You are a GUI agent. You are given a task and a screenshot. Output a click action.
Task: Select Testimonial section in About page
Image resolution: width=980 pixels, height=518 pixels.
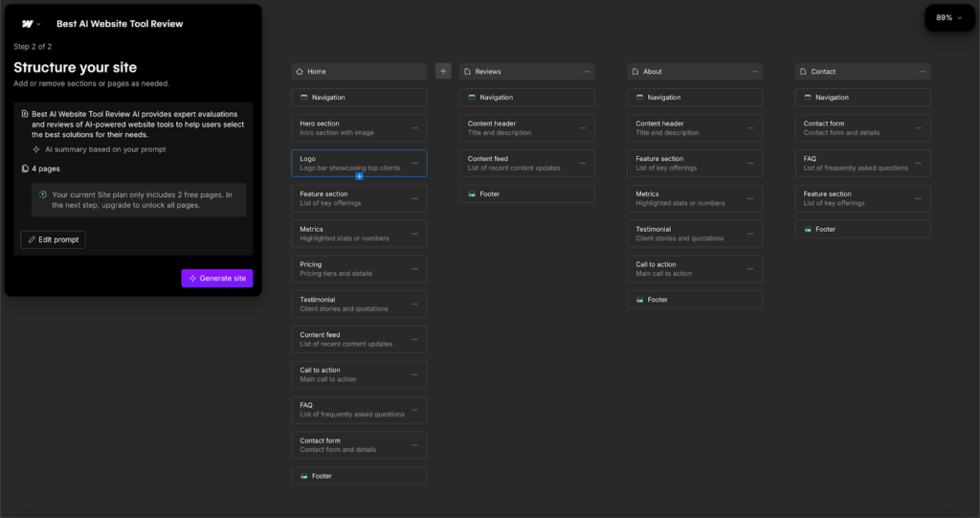click(x=684, y=234)
